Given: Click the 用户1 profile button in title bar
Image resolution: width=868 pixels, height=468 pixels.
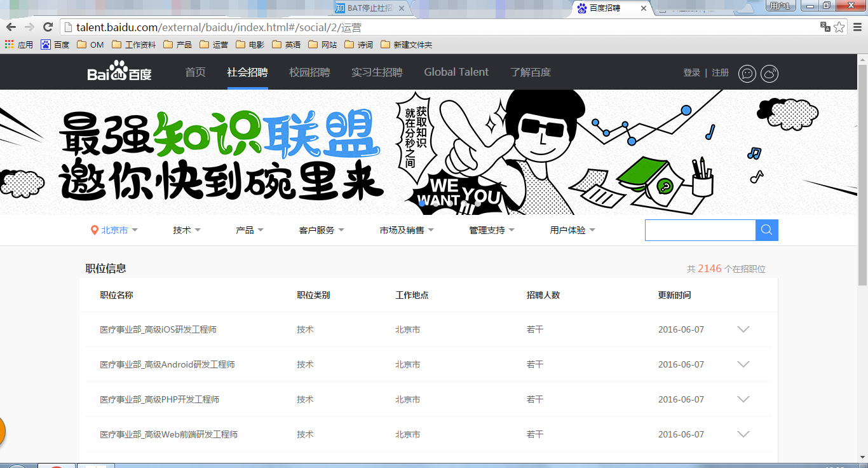Looking at the screenshot, I should click(x=780, y=6).
